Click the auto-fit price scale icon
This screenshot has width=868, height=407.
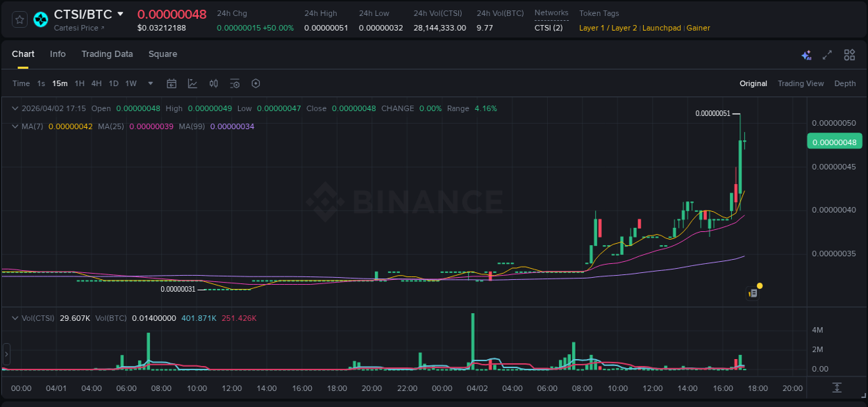[x=837, y=388]
